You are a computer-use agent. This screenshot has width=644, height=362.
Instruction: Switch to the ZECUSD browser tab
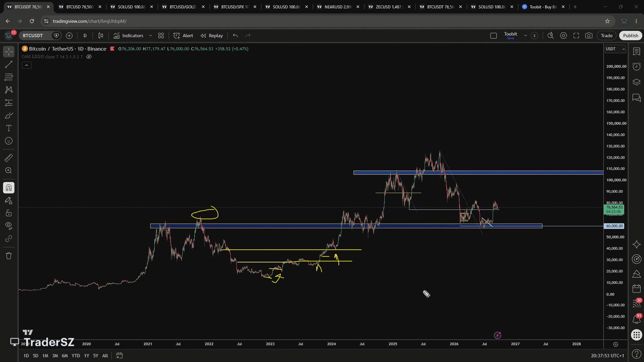click(x=389, y=7)
